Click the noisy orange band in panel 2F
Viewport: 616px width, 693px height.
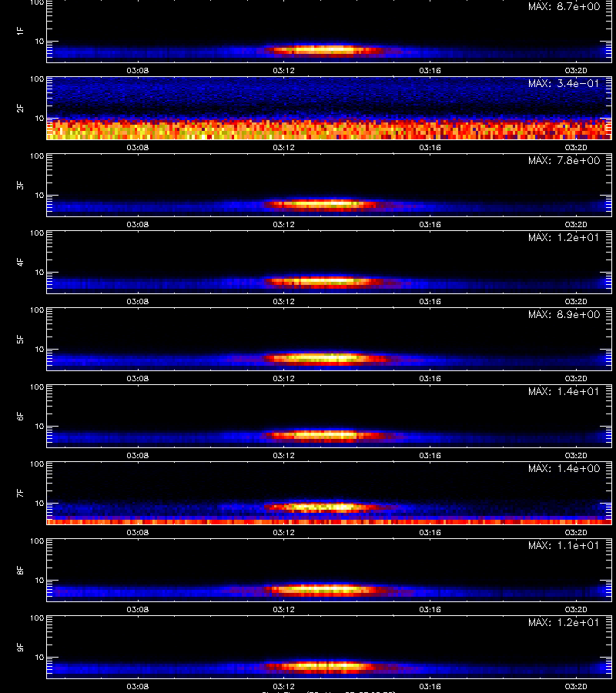[329, 129]
